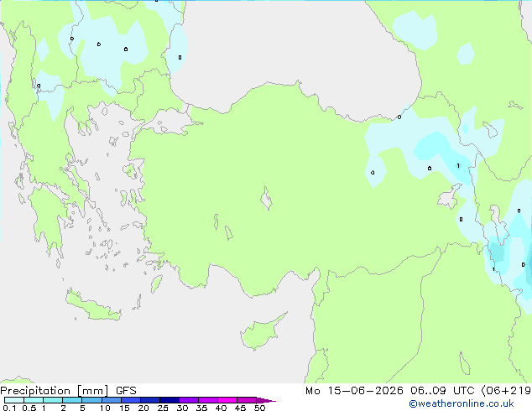This screenshot has width=532, height=411.
Task: Pick the lightest legend swatch above 0.1
Action: pos(14,400)
